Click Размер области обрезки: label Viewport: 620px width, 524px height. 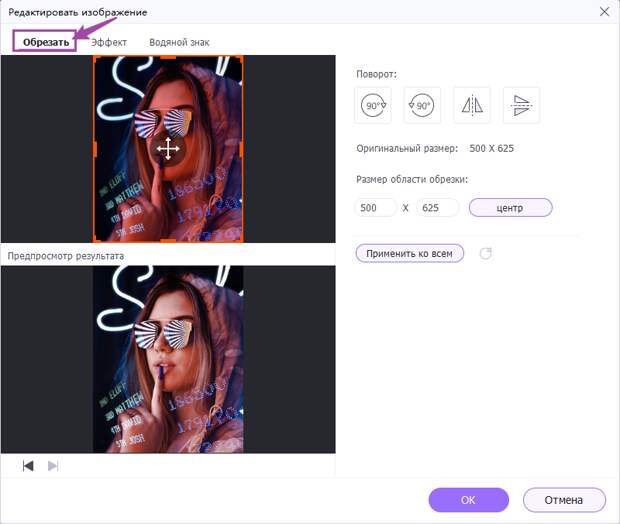point(412,180)
